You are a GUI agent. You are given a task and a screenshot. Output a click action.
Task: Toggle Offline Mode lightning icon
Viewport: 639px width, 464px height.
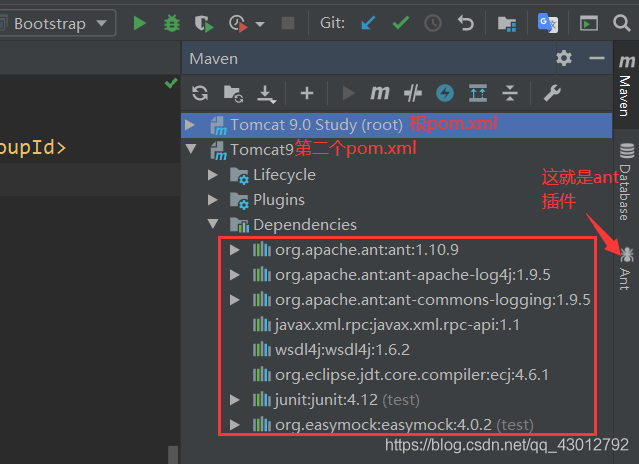[445, 93]
